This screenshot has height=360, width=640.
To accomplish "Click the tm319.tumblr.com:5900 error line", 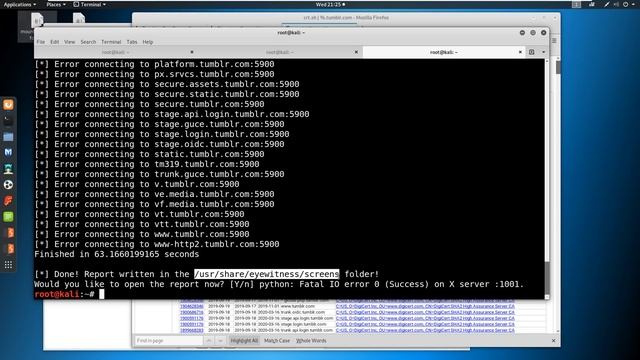I will tap(147, 164).
